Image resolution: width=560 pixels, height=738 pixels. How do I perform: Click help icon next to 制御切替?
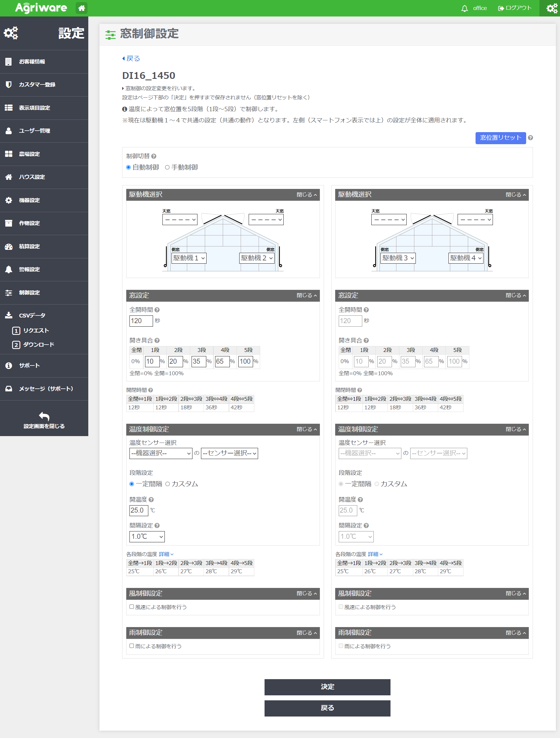coord(154,156)
